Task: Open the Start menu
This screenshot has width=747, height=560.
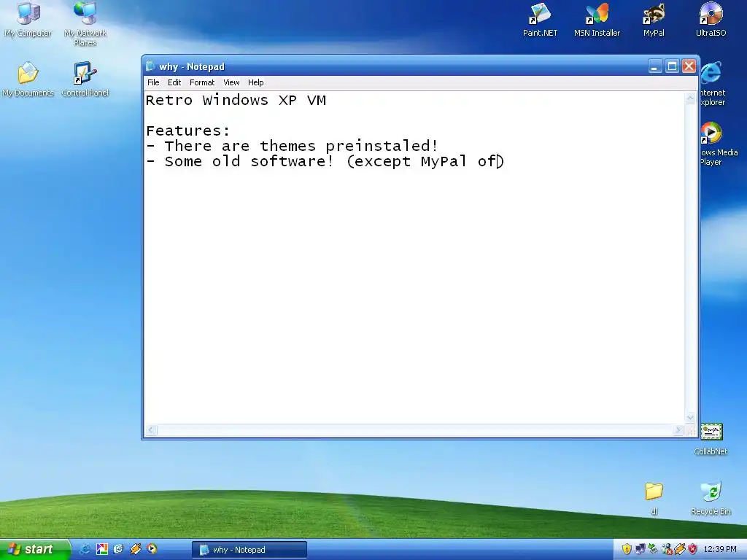Action: [x=34, y=549]
